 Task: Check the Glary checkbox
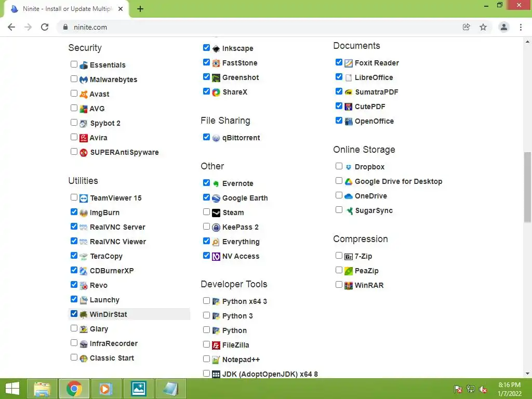[74, 328]
